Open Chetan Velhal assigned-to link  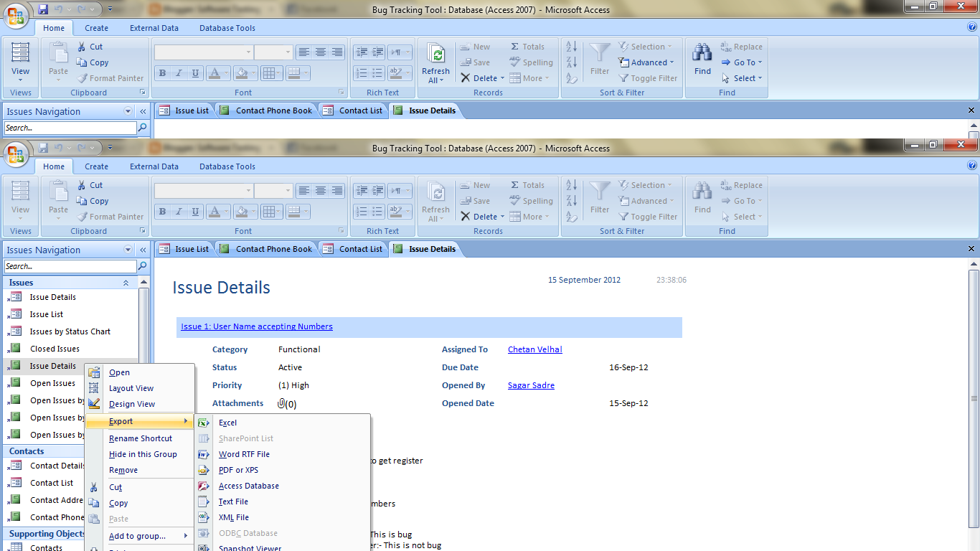point(535,349)
